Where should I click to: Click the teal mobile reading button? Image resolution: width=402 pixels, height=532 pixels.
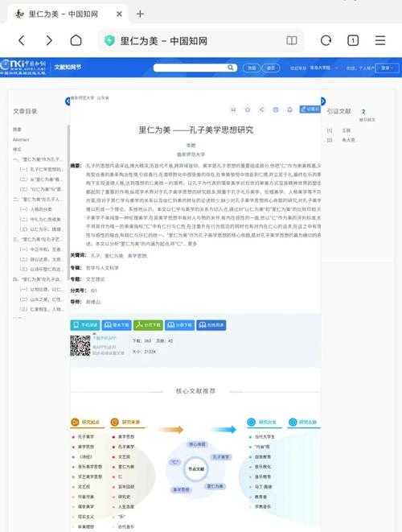click(x=85, y=325)
